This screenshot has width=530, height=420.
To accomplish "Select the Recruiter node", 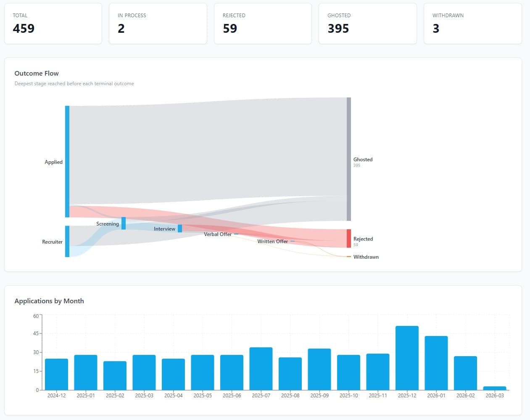I will point(67,242).
